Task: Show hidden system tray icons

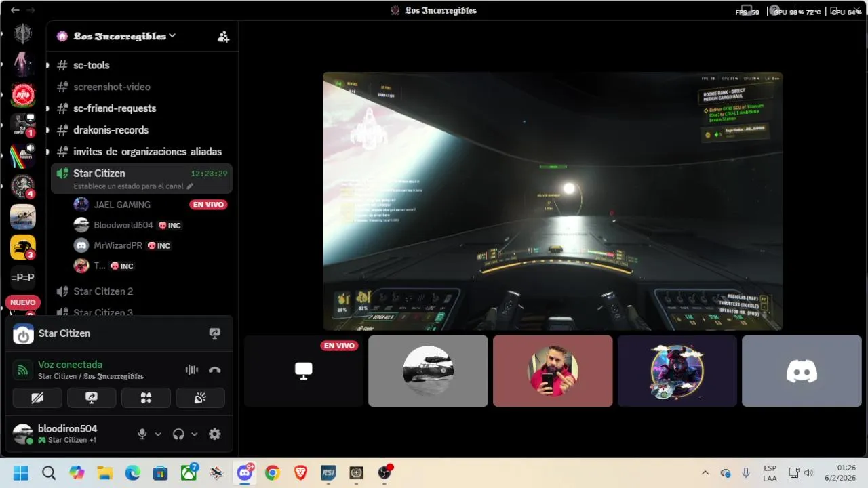Action: (x=705, y=473)
